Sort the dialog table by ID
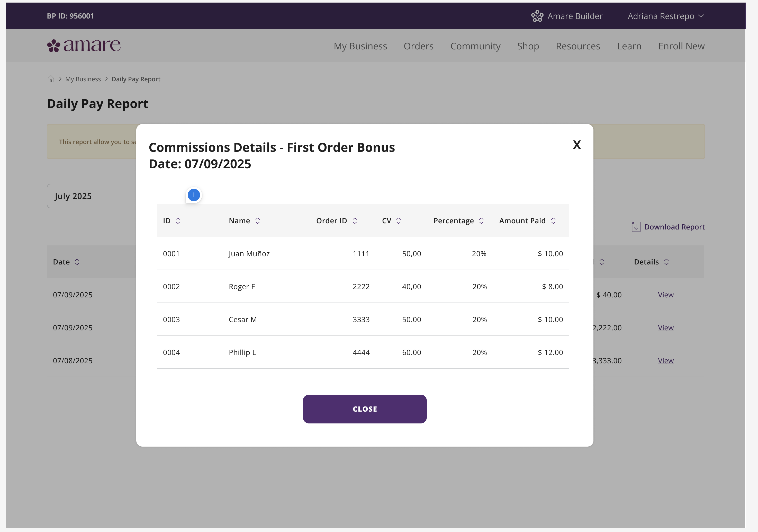The height and width of the screenshot is (532, 758). pos(178,220)
